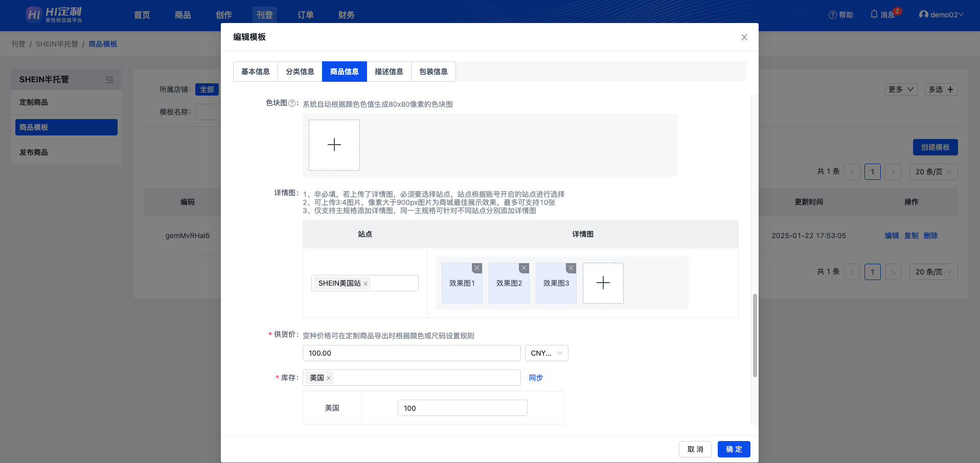Click the 效果图3 thumbnail

[556, 283]
